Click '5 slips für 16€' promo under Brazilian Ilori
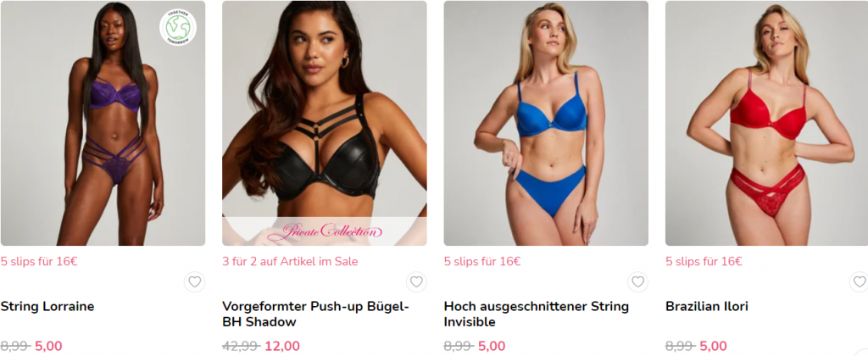 point(704,261)
